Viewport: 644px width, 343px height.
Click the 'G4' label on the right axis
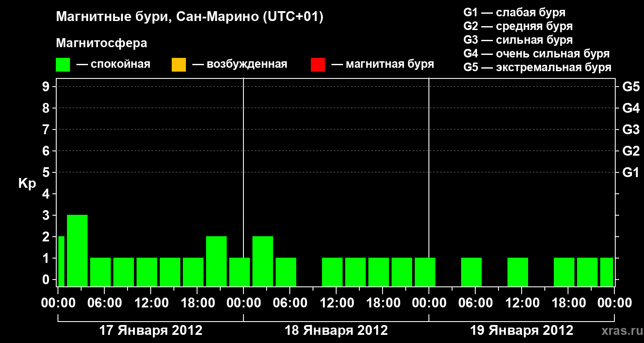pyautogui.click(x=631, y=108)
